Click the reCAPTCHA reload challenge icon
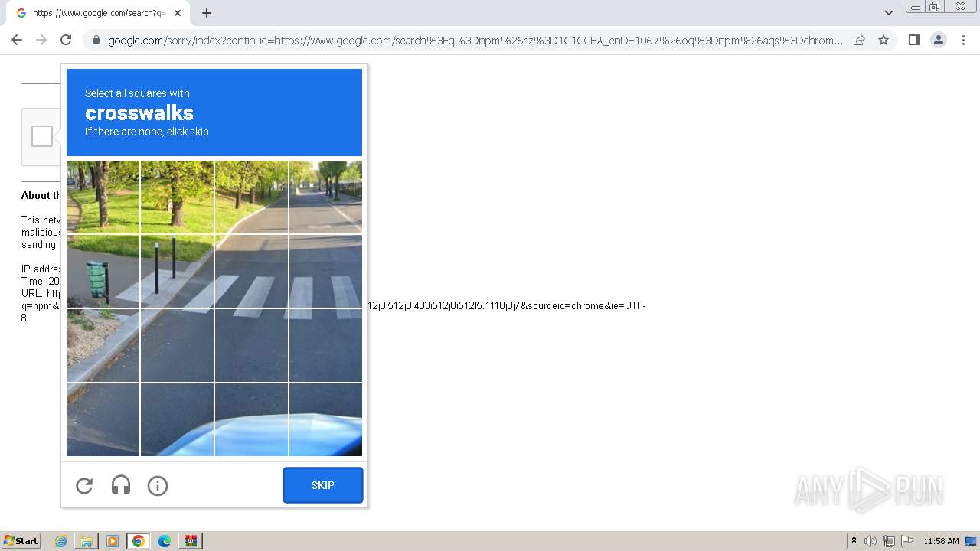Image resolution: width=980 pixels, height=551 pixels. pyautogui.click(x=84, y=485)
